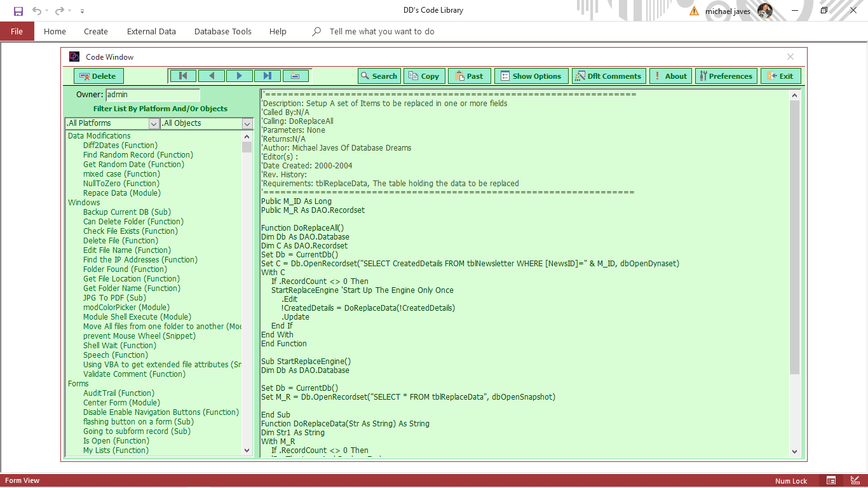Screen dimensions: 868x488
Task: Open the Undo history dropdown arrow
Action: coord(48,11)
